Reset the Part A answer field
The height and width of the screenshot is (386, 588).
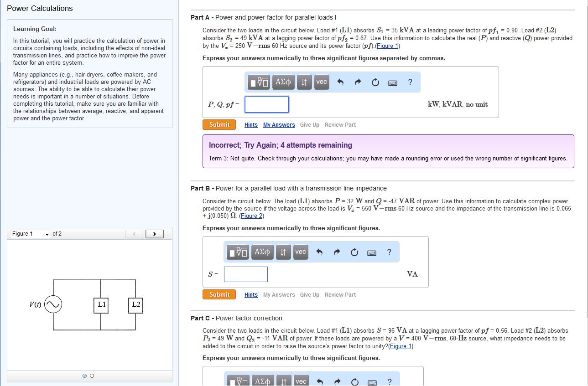pos(375,82)
